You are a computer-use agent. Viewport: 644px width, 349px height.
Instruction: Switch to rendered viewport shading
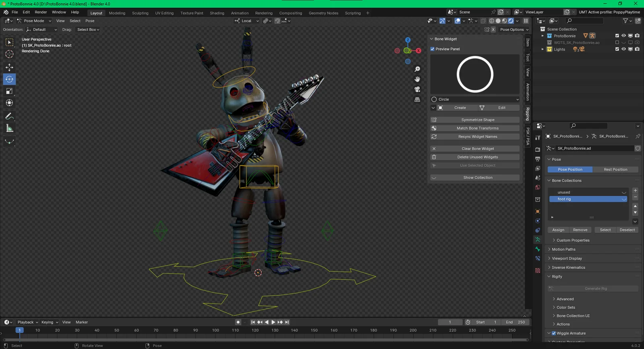pyautogui.click(x=511, y=21)
